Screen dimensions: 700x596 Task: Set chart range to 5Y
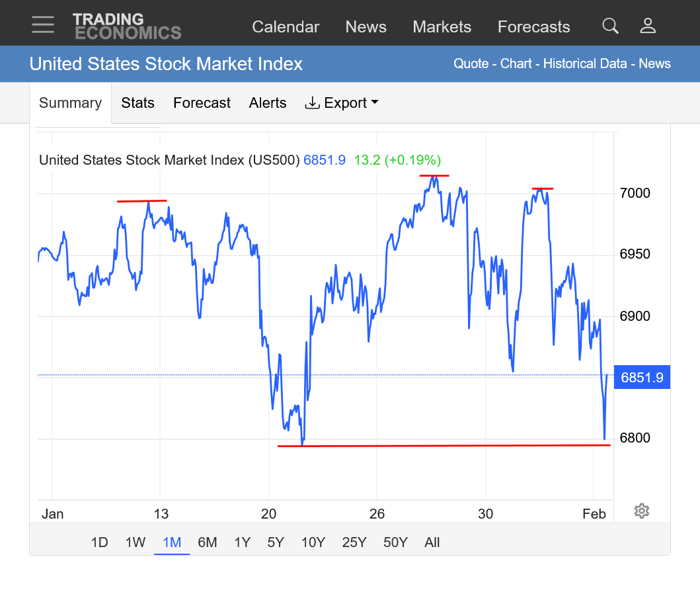coord(276,542)
